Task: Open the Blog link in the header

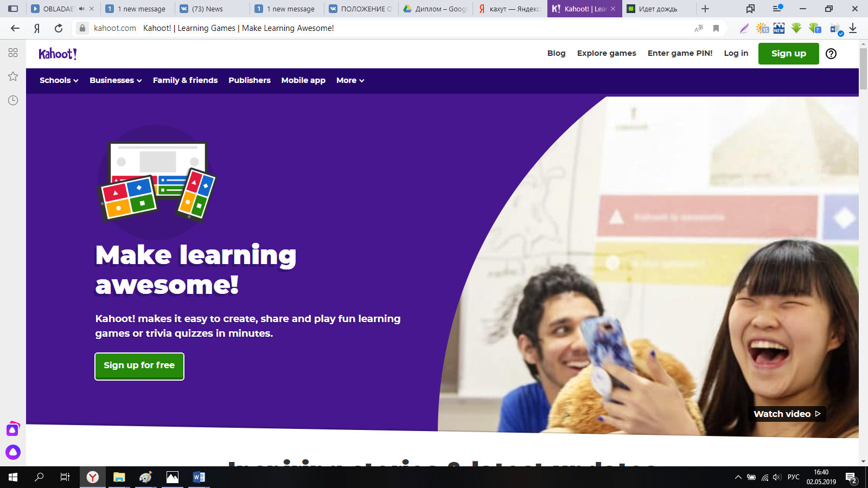Action: point(556,53)
